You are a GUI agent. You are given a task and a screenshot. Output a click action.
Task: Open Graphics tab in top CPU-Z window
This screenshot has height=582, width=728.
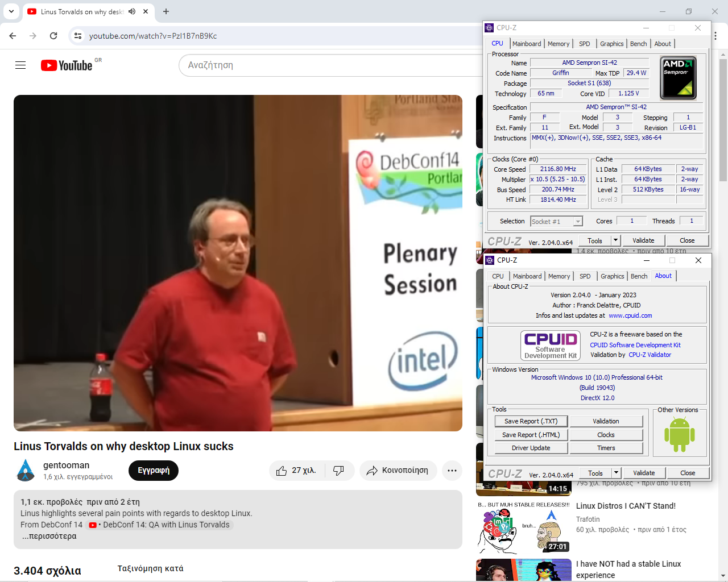pyautogui.click(x=612, y=44)
